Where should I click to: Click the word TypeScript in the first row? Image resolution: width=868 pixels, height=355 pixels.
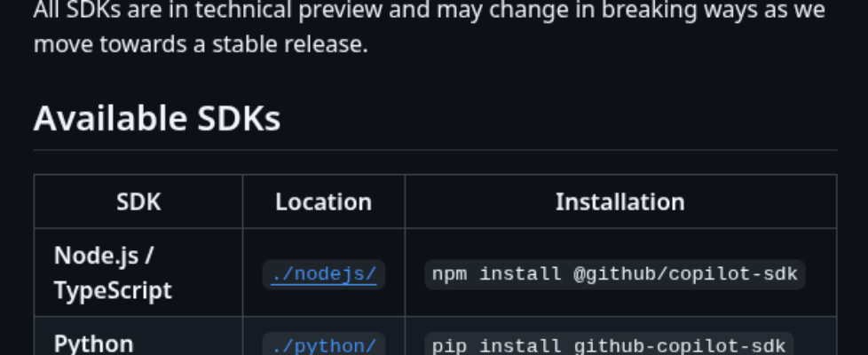(x=113, y=290)
